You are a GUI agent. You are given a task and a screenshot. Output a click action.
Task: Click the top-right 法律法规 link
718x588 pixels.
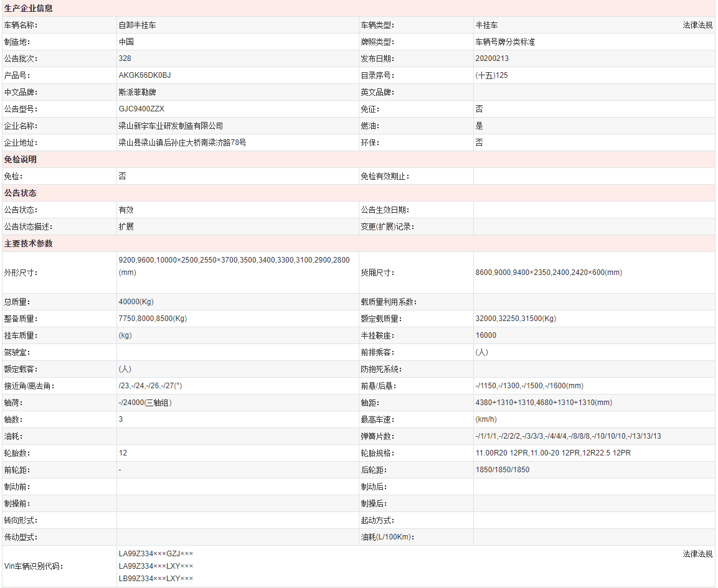pyautogui.click(x=697, y=25)
